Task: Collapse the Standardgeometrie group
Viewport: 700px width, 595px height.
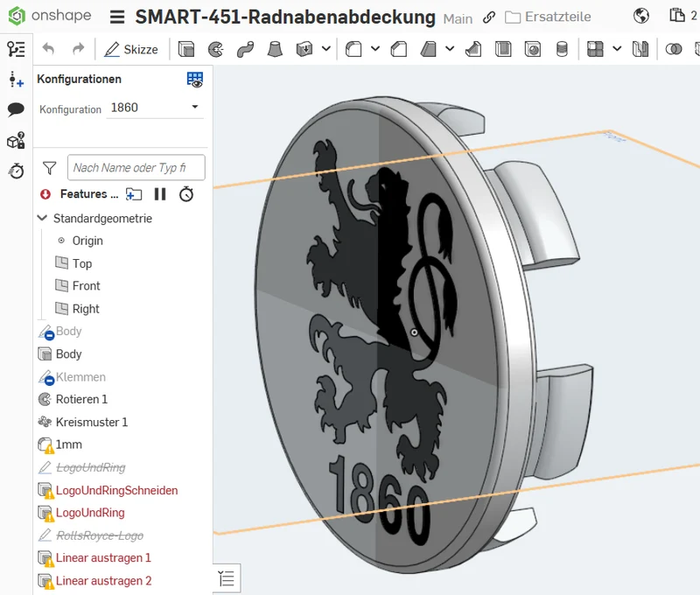Action: click(42, 218)
